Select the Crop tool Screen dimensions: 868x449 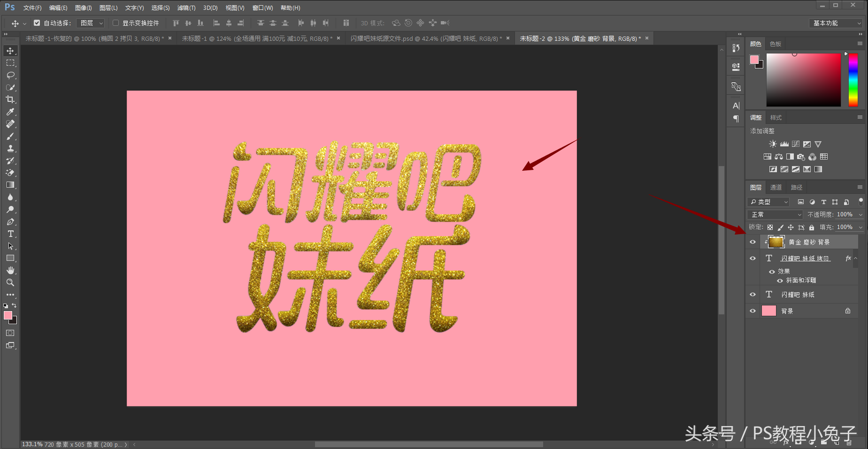point(10,99)
